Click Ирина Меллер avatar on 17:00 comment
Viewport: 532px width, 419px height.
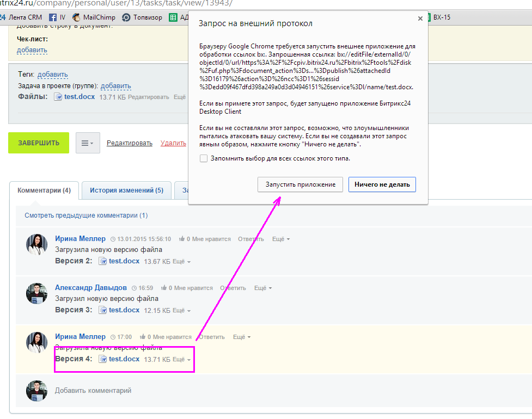coord(36,342)
